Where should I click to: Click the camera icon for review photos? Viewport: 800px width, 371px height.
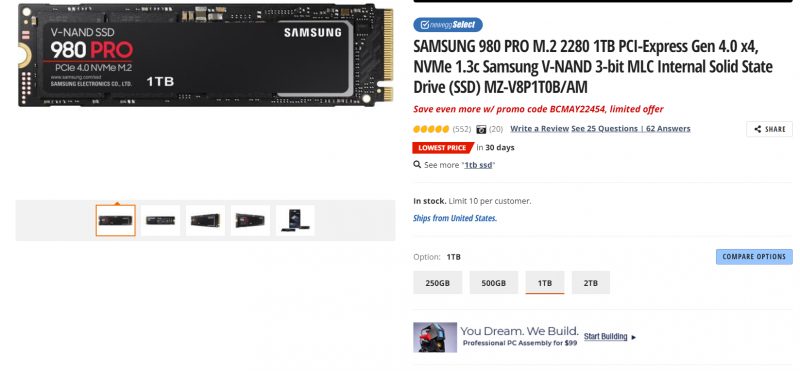[x=481, y=129]
